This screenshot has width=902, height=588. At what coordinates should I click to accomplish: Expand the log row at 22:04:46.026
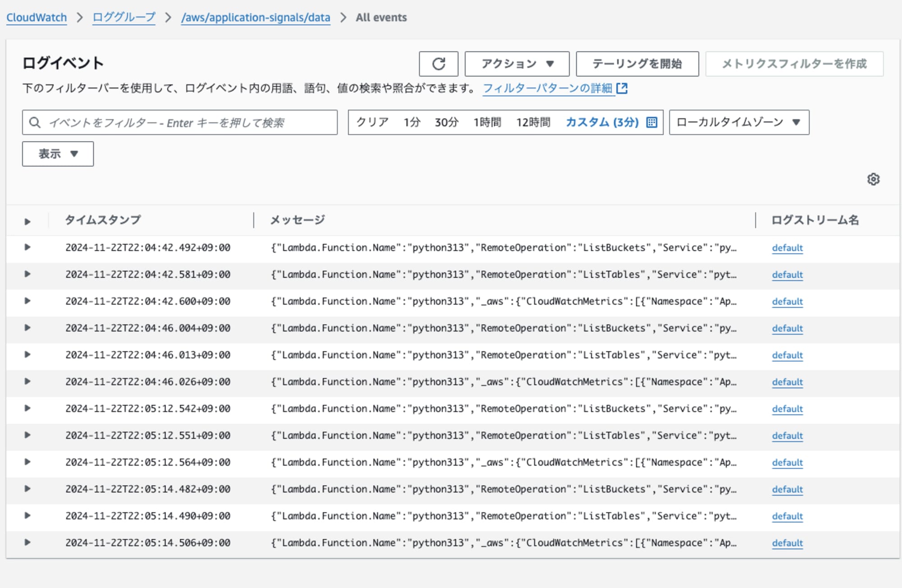[28, 381]
